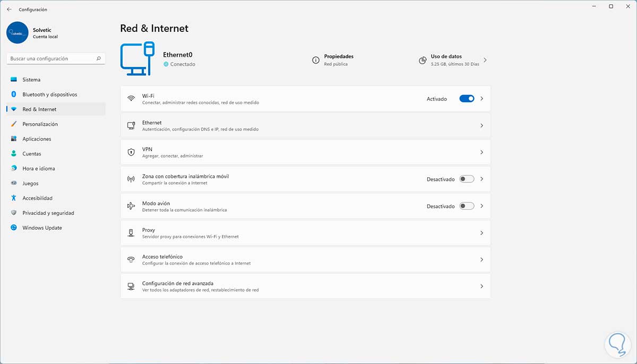This screenshot has height=364, width=637.
Task: Click the VPN shield icon
Action: point(131,152)
